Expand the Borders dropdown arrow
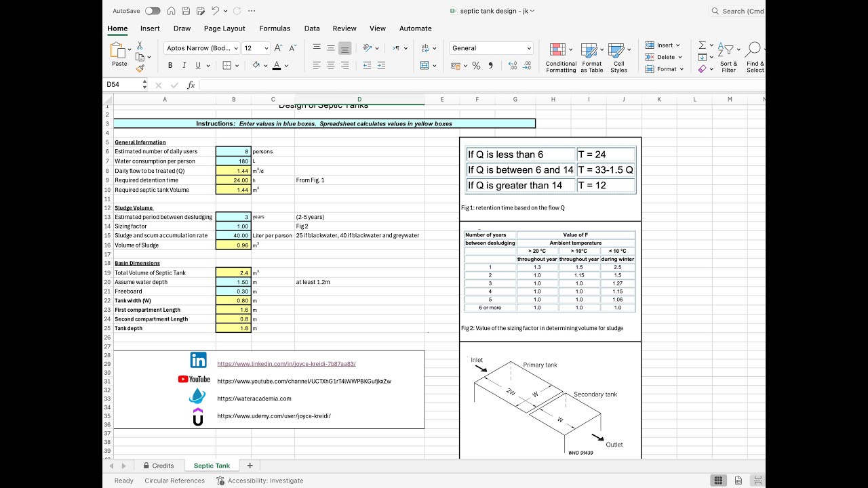 tap(236, 66)
